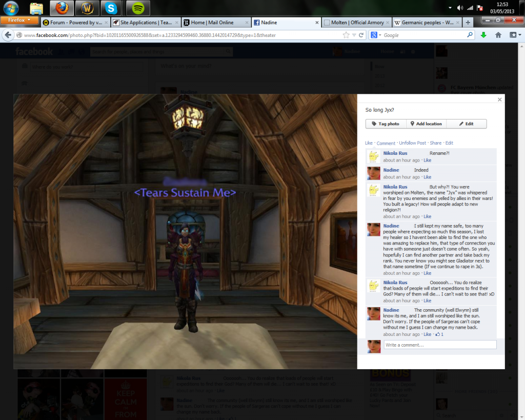This screenshot has height=420, width=525.
Task: Like Nadine's "The community" comment
Action: coord(427,334)
